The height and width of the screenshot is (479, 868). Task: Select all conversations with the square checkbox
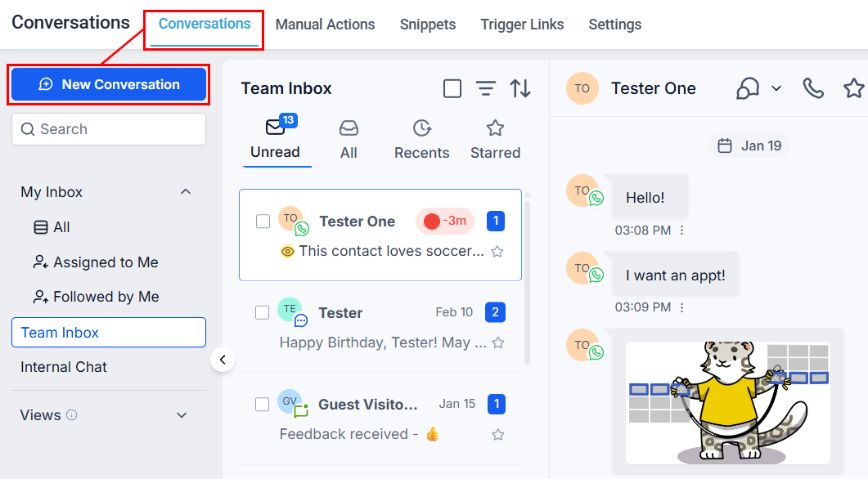(452, 87)
